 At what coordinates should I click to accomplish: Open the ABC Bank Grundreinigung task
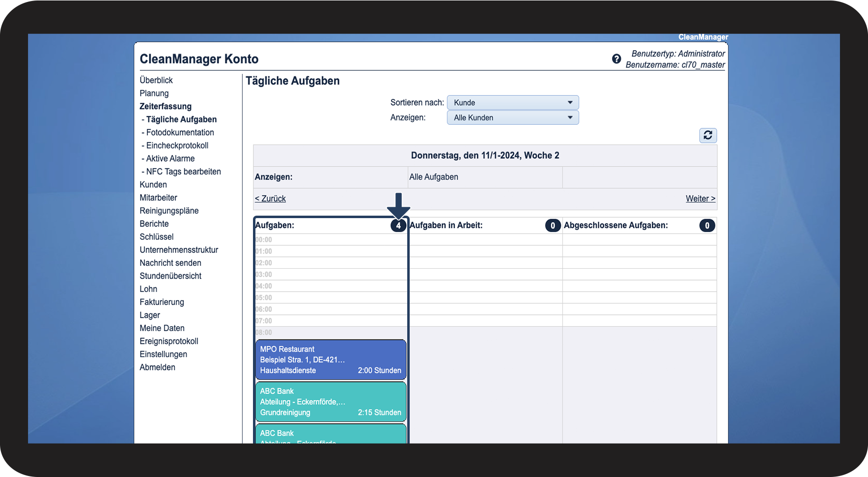click(331, 402)
